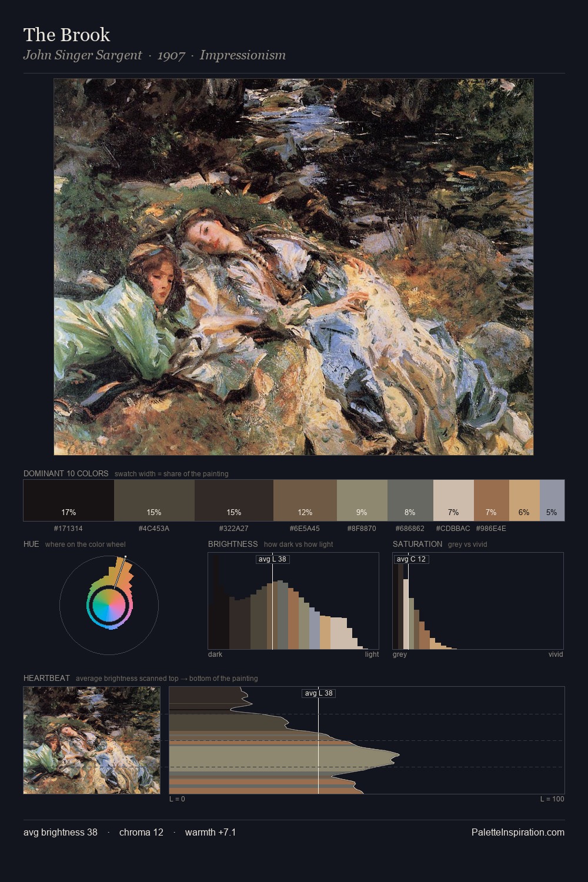
Task: Click 'avg L 38' label in heartbeat chart
Action: [x=319, y=693]
